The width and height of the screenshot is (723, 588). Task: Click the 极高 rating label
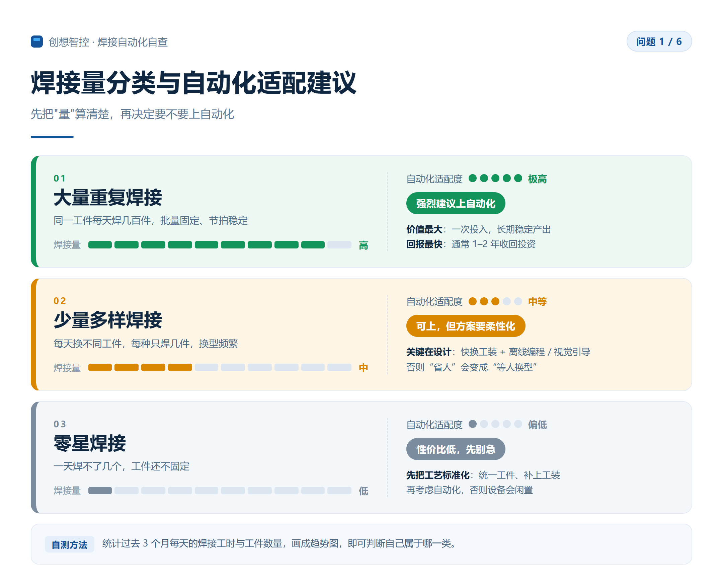[538, 179]
